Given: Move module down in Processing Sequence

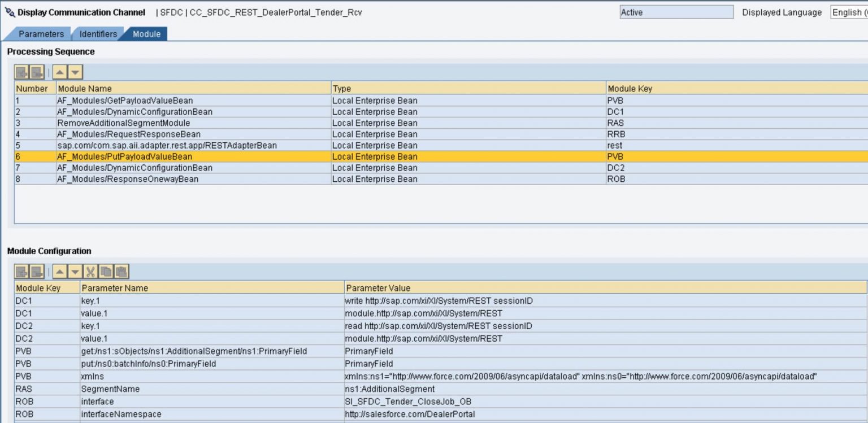Looking at the screenshot, I should click(x=76, y=72).
